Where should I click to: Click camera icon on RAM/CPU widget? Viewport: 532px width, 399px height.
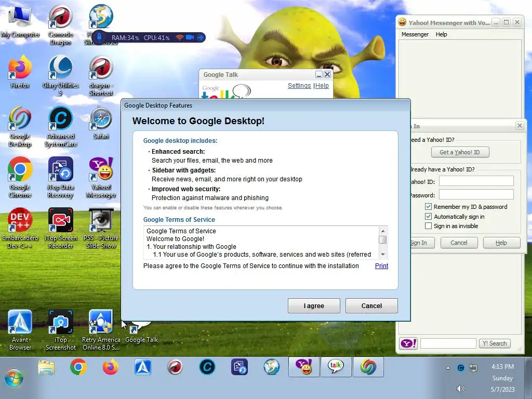pos(190,37)
